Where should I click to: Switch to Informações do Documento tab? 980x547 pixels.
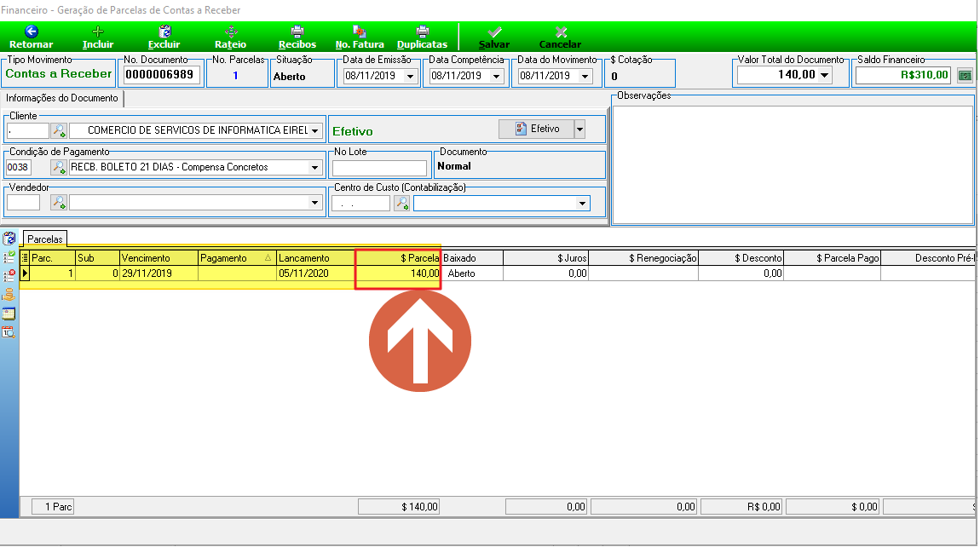click(x=62, y=98)
